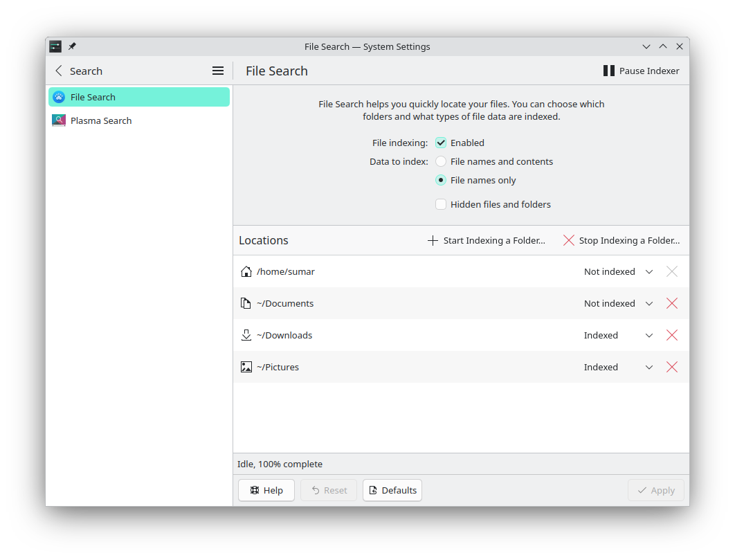Click the Plasma Search magnifier icon
This screenshot has height=560, width=735.
click(58, 120)
